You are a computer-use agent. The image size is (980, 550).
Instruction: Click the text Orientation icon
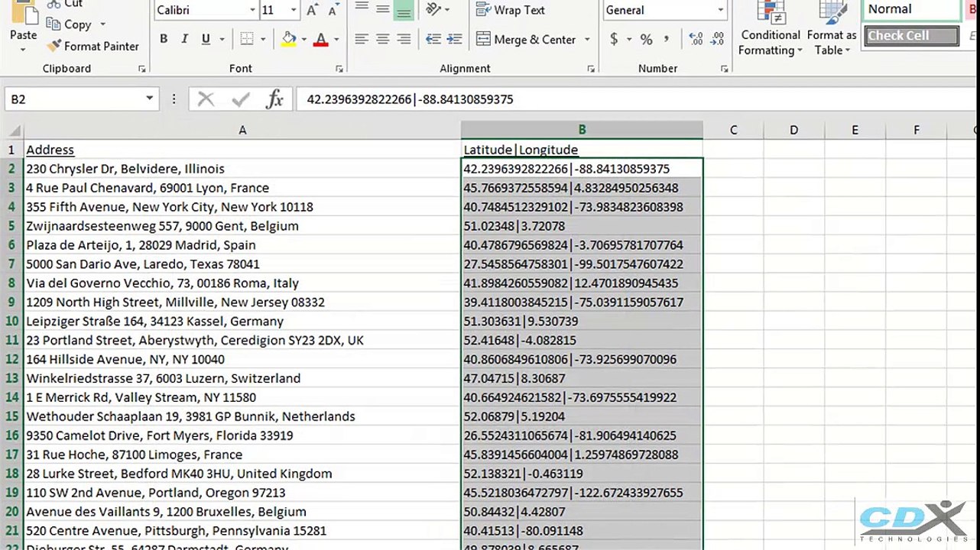point(433,10)
